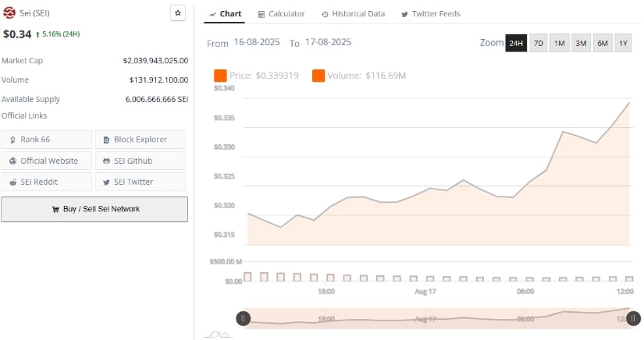The width and height of the screenshot is (644, 340).
Task: Click the Market Cap label
Action: 22,61
